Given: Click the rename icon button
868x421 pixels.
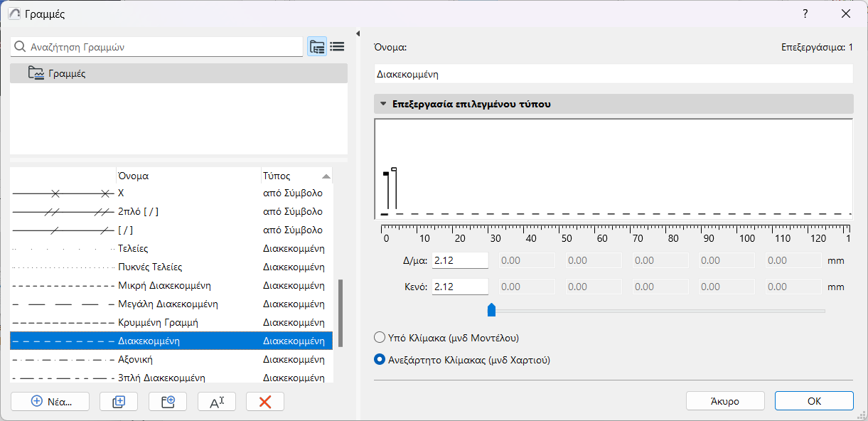Looking at the screenshot, I should coord(217,402).
